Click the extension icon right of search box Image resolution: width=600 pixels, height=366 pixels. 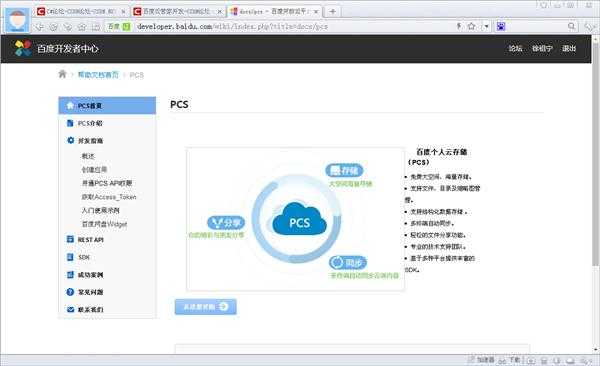coord(590,26)
